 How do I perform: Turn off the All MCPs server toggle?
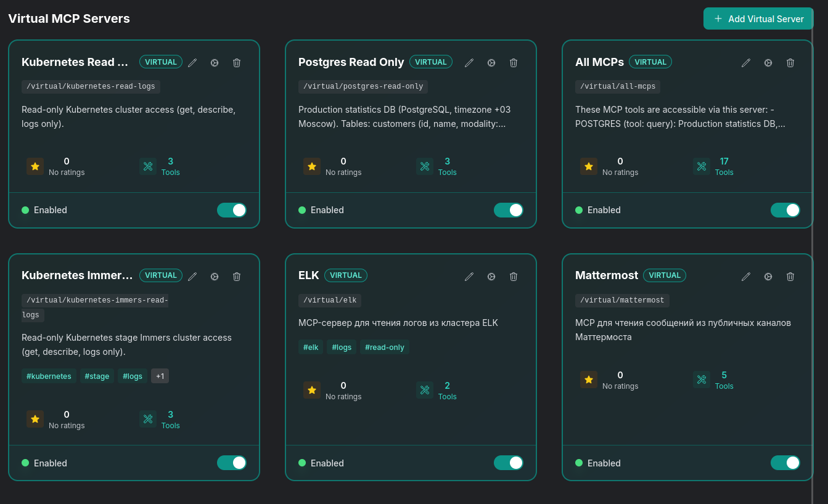[x=785, y=210]
